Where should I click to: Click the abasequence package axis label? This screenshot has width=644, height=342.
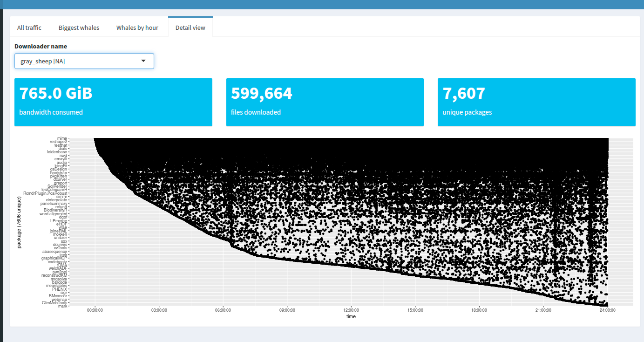(x=55, y=251)
